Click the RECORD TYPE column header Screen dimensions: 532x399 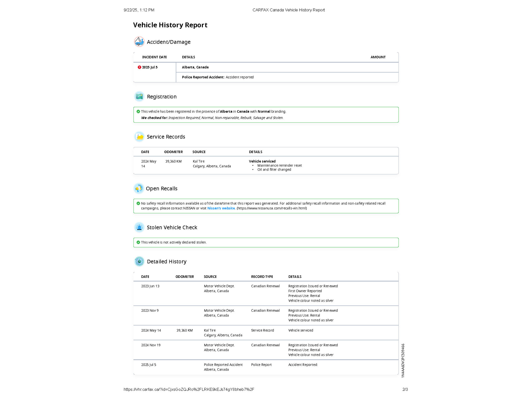(x=262, y=277)
